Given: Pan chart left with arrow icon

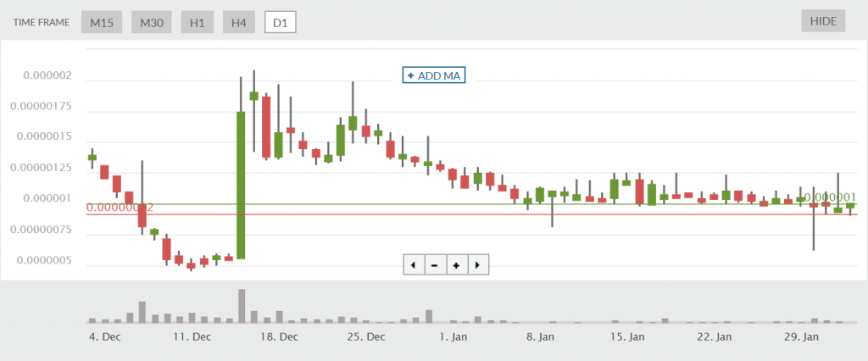Looking at the screenshot, I should click(414, 265).
